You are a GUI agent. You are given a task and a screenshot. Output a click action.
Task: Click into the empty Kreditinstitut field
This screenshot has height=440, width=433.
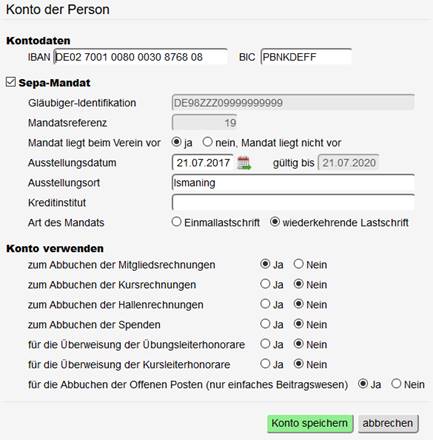[293, 203]
